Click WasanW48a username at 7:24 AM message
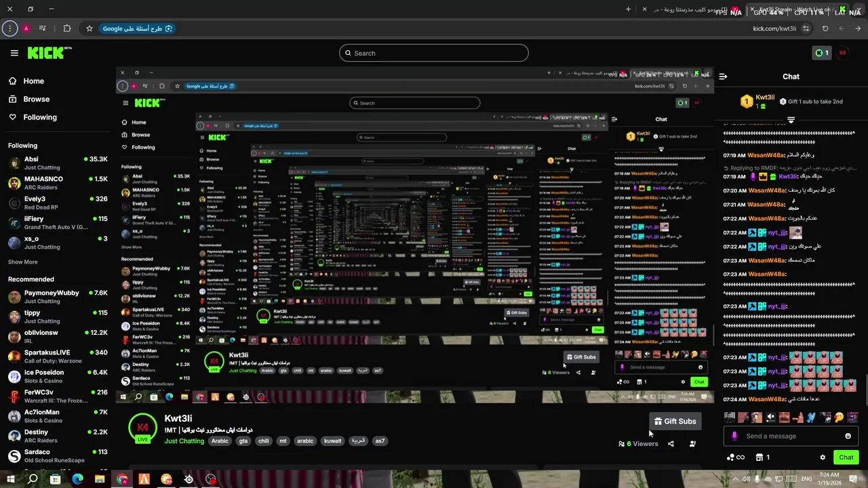868x488 pixels. 767,399
